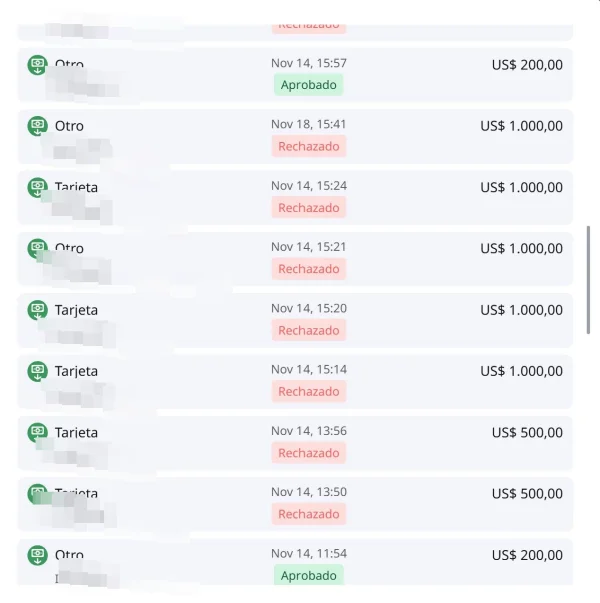This screenshot has width=600, height=603.
Task: Click the deposit icon for Nov 14, 13:50 row
Action: click(x=37, y=494)
